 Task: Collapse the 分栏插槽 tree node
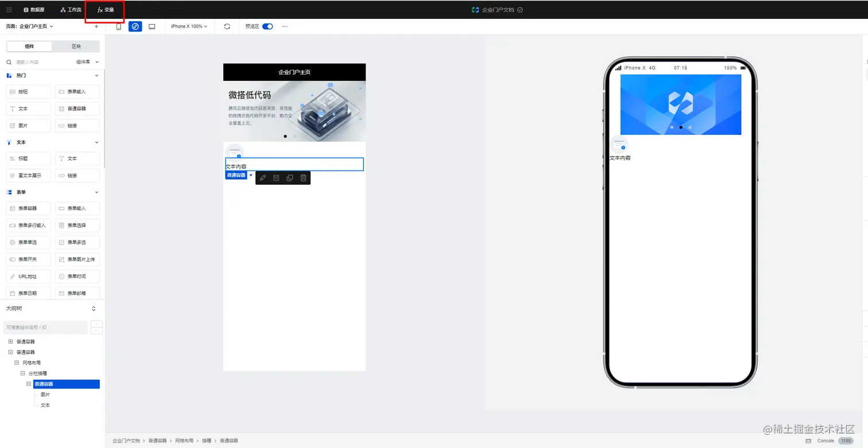23,373
